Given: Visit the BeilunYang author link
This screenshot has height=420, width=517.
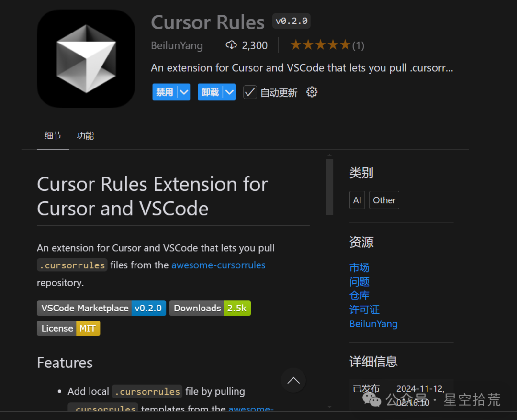Looking at the screenshot, I should click(373, 324).
